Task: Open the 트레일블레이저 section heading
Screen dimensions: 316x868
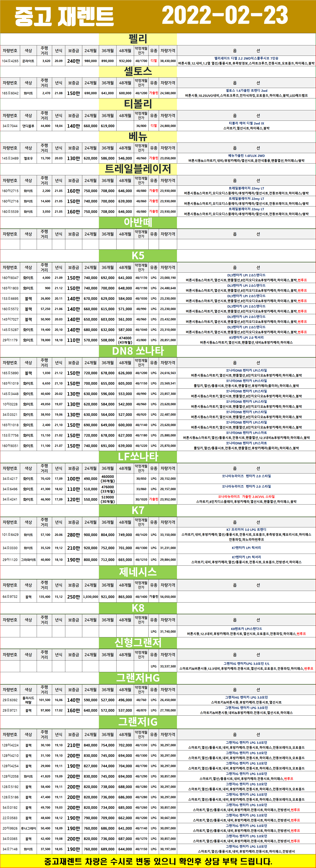Action: [138, 169]
